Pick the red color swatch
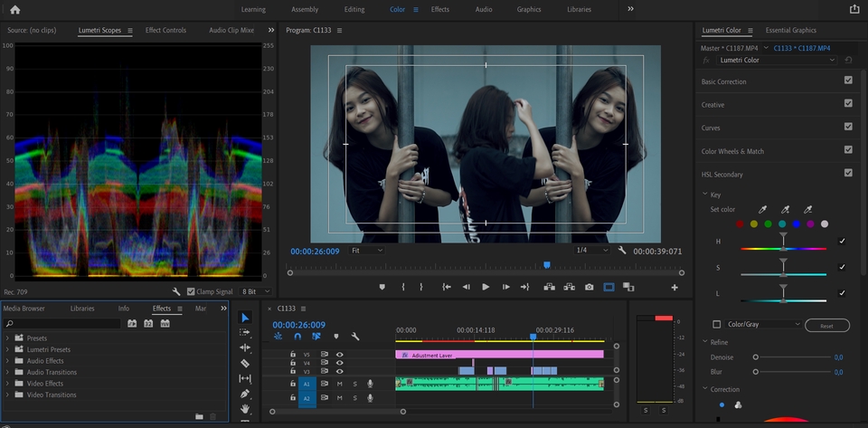 [x=740, y=224]
